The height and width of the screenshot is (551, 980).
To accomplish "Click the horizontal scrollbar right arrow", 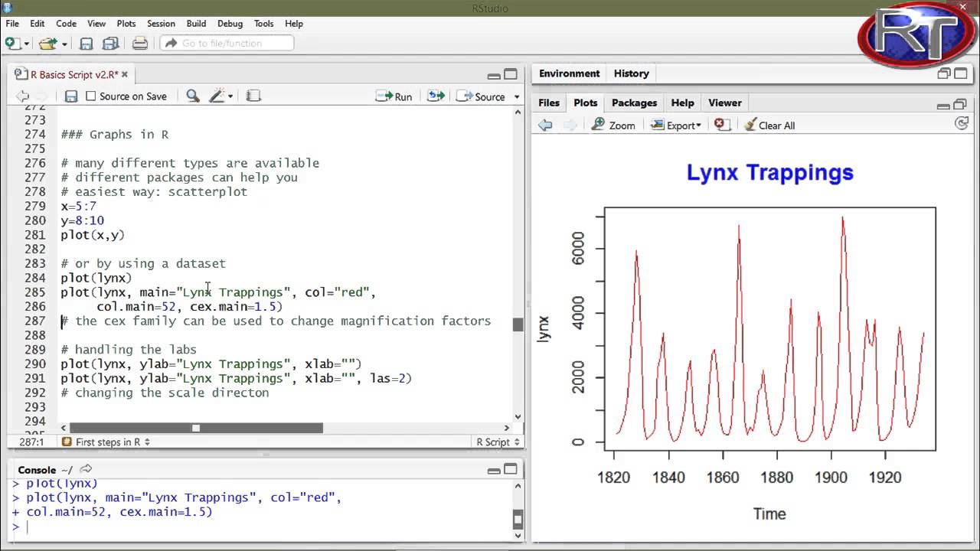I will click(507, 428).
